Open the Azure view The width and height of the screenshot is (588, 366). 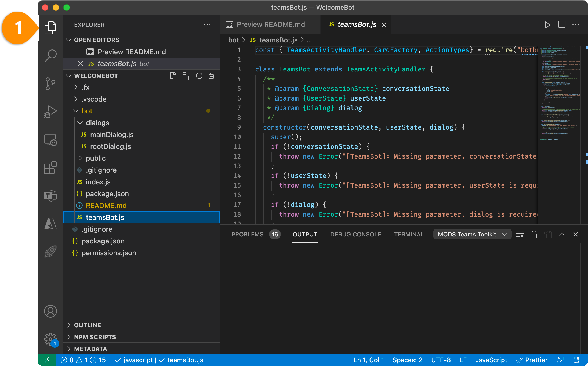50,224
